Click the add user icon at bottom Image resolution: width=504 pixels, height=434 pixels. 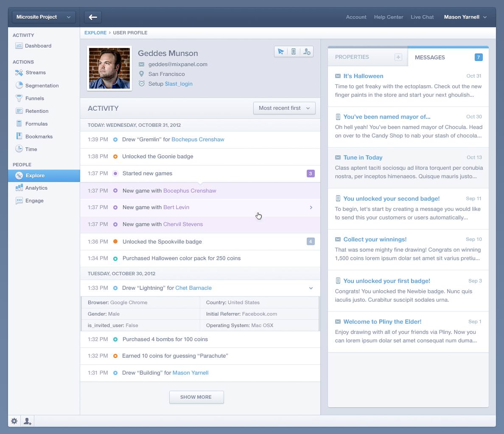coord(27,421)
